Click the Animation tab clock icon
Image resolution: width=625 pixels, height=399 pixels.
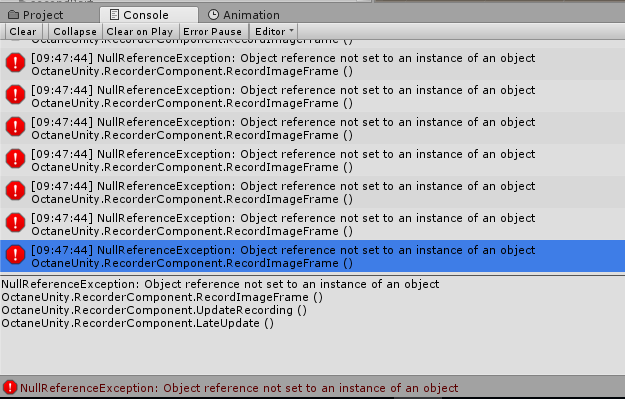tap(214, 15)
